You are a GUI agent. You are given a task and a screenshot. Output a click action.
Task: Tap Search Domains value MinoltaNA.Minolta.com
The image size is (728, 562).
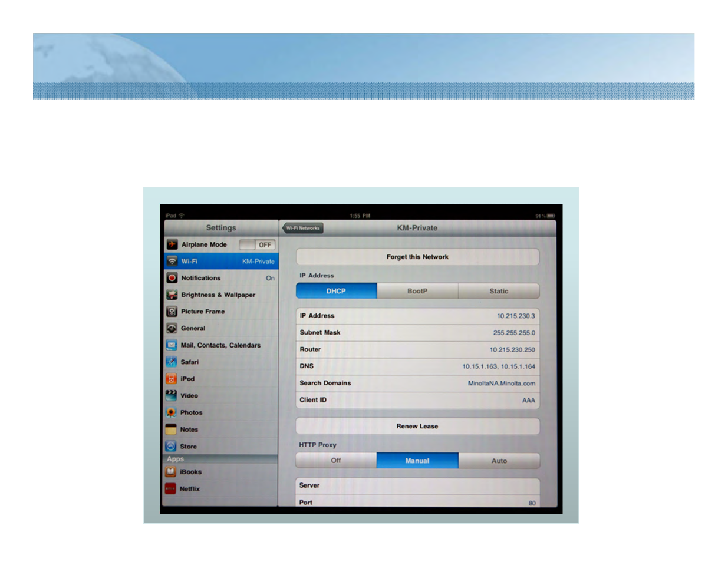point(502,384)
